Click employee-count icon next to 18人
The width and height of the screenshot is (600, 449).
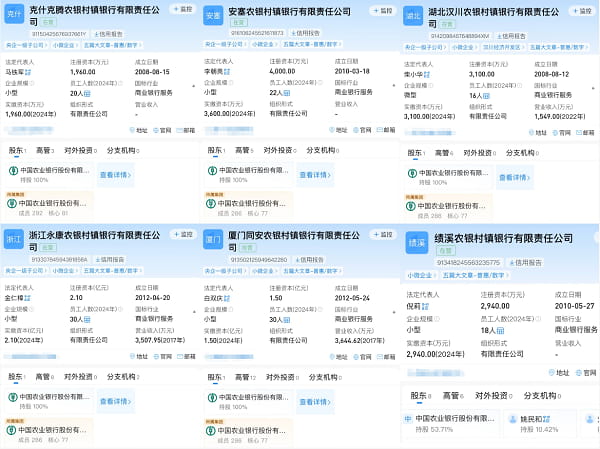coord(500,330)
